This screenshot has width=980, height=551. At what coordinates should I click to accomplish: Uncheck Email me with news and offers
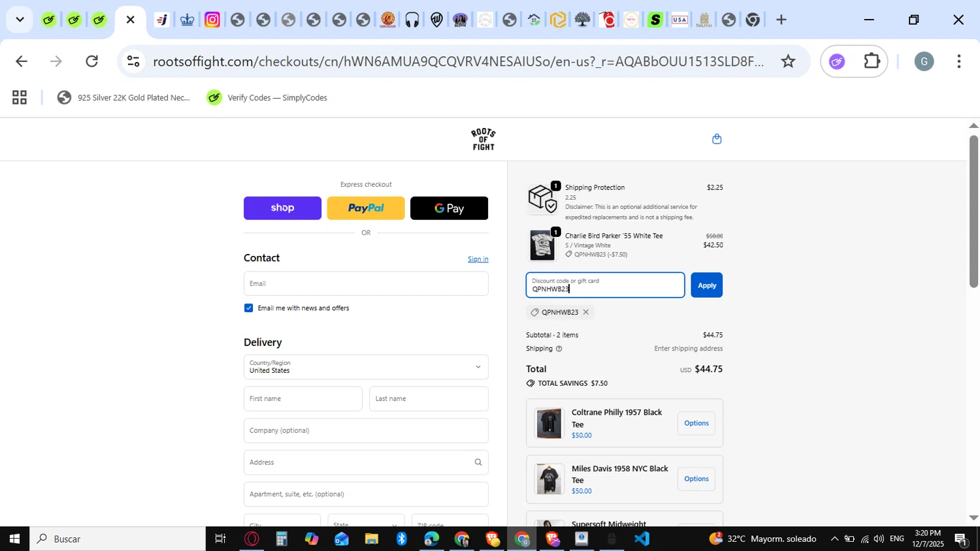[x=248, y=308]
